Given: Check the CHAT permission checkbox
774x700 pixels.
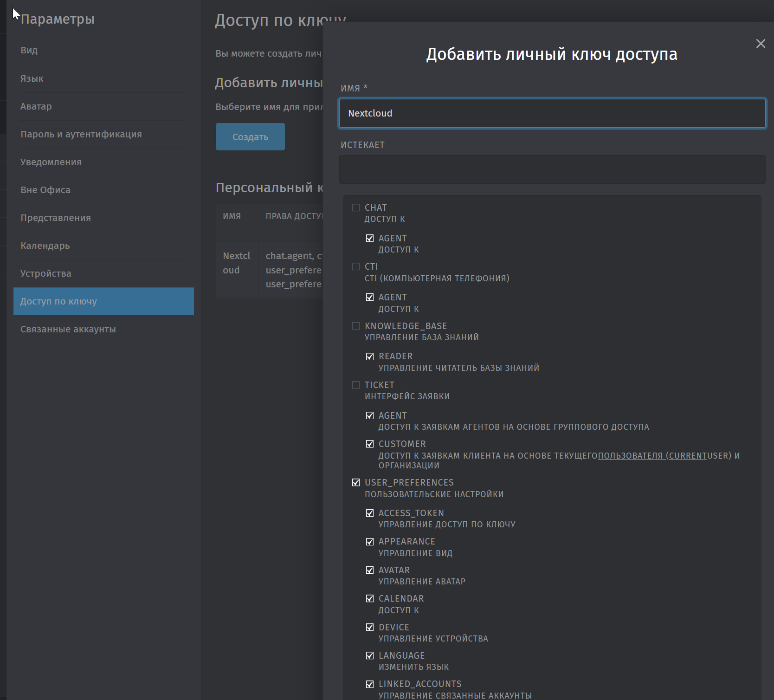Looking at the screenshot, I should pos(356,207).
